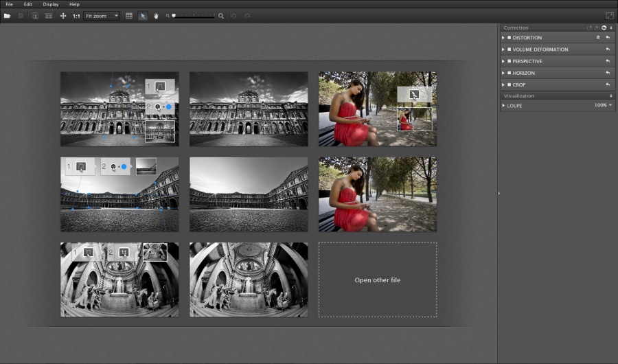Click the Correction palette title
Image resolution: width=618 pixels, height=364 pixels.
point(516,27)
